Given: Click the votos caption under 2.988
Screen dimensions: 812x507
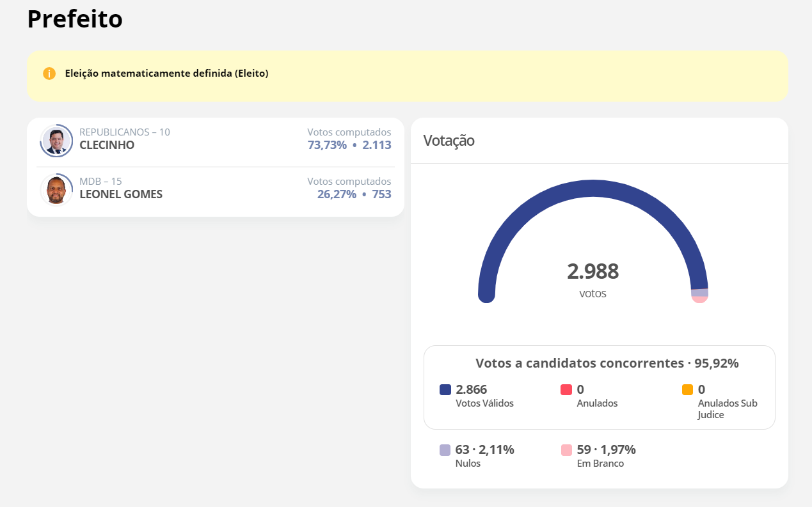Looking at the screenshot, I should (x=593, y=293).
